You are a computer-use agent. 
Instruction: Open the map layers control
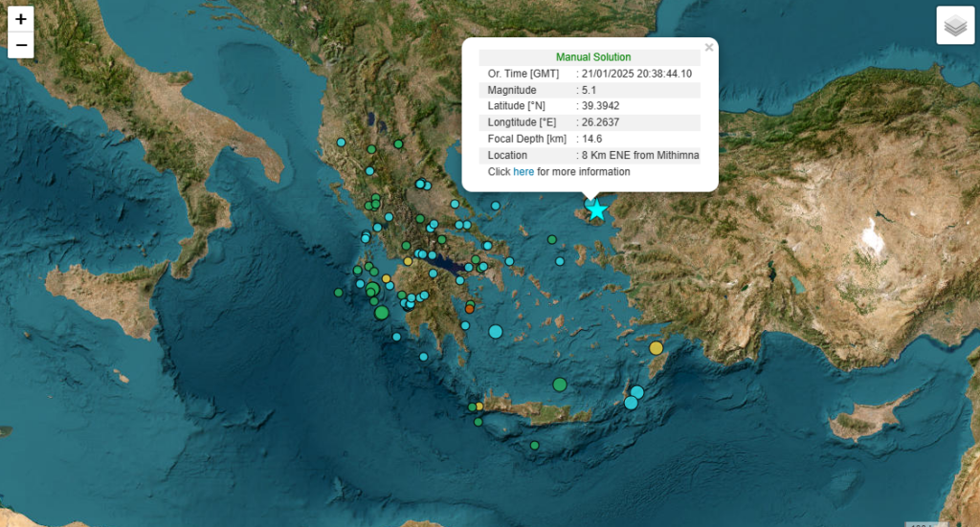[x=954, y=26]
